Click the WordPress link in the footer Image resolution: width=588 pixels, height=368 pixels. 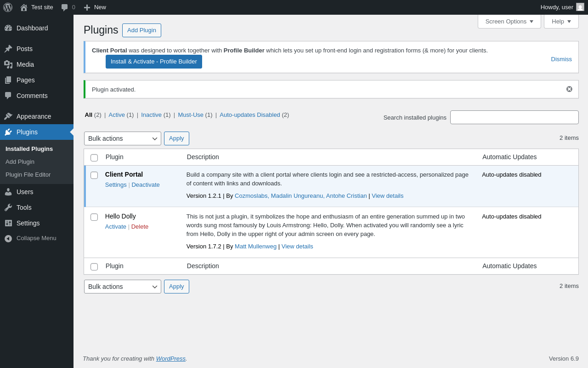(171, 359)
